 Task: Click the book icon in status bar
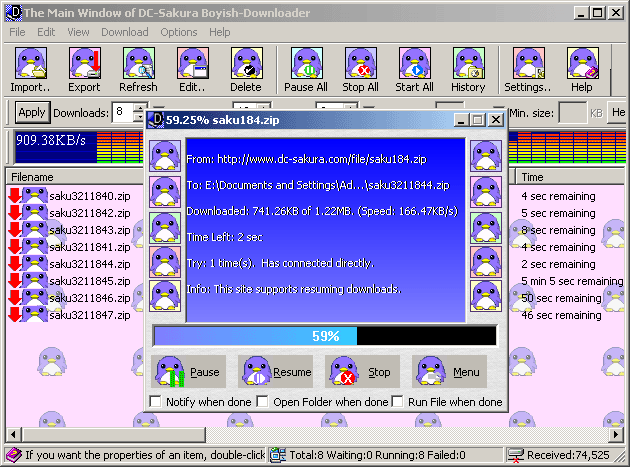(x=14, y=455)
